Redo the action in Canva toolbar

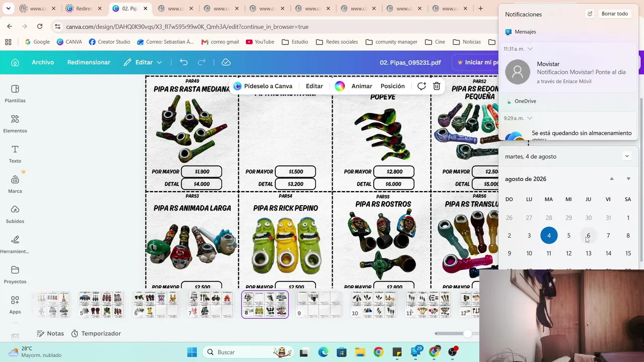pos(202,62)
